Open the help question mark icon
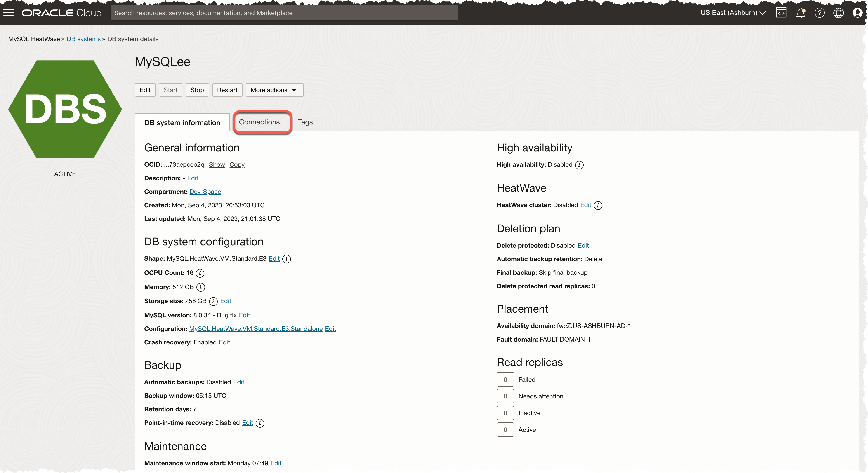868x473 pixels. 819,13
